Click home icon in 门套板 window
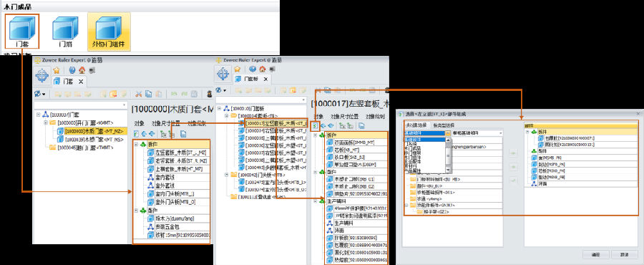 tap(263, 69)
